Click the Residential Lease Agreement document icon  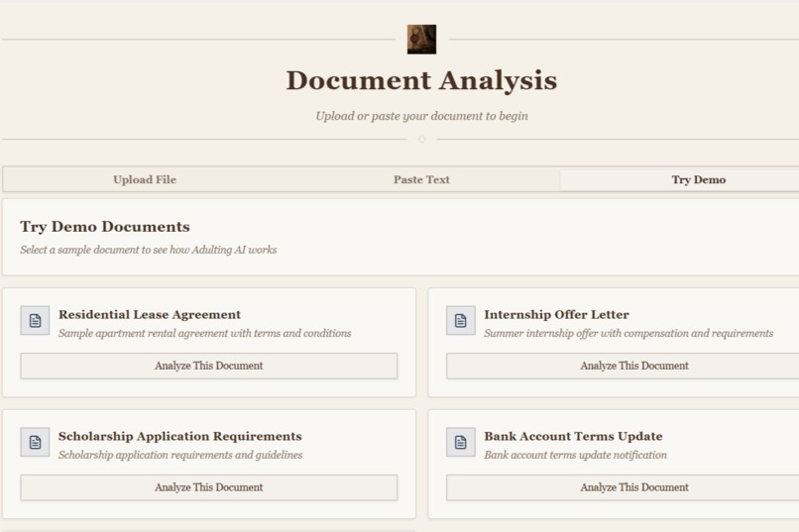click(x=35, y=320)
